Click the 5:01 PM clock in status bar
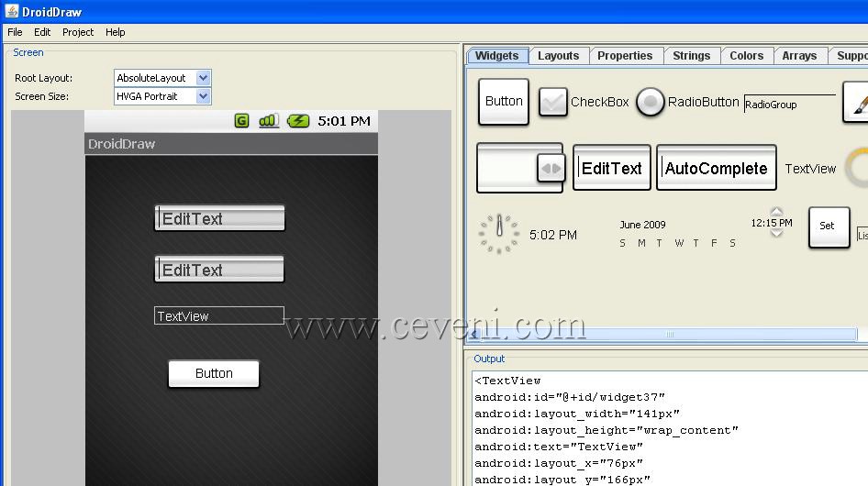Viewport: 868px width, 486px height. pyautogui.click(x=344, y=121)
